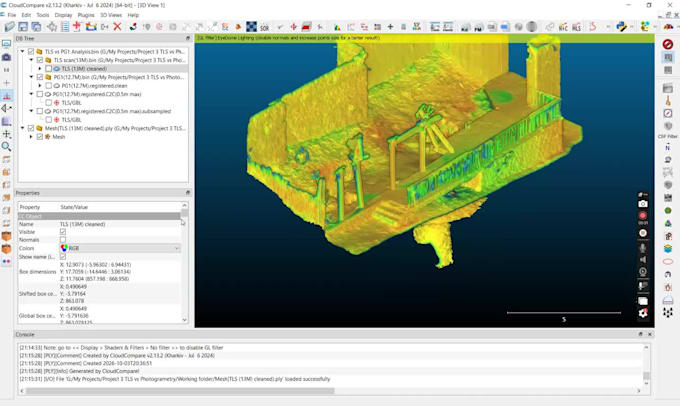Toggle the PG1(12.7M).bin folder checkbox
Image resolution: width=680 pixels, height=406 pixels.
[x=40, y=77]
